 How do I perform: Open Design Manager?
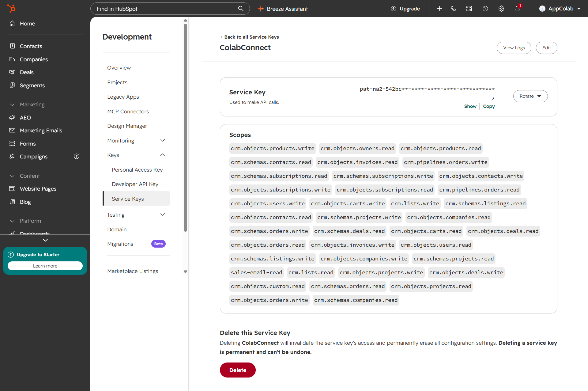(127, 126)
